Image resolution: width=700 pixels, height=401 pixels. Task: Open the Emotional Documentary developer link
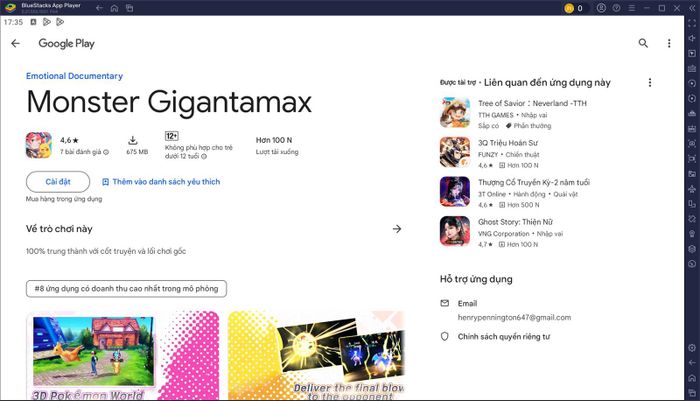74,76
